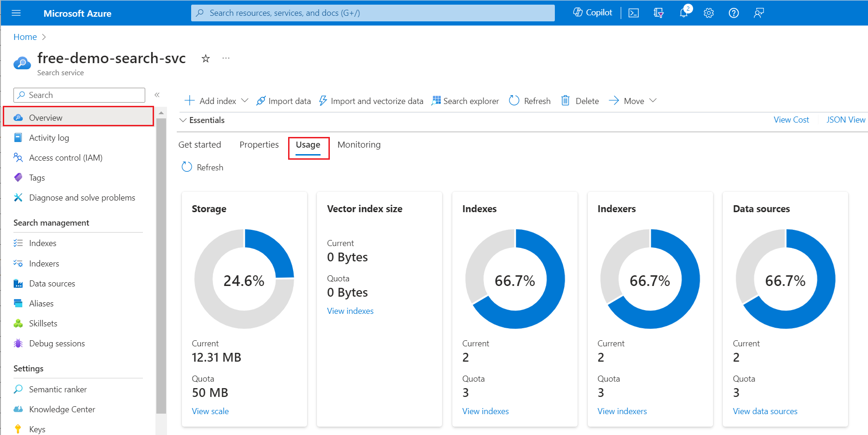Switch to the Monitoring tab
The image size is (868, 435).
click(x=359, y=145)
